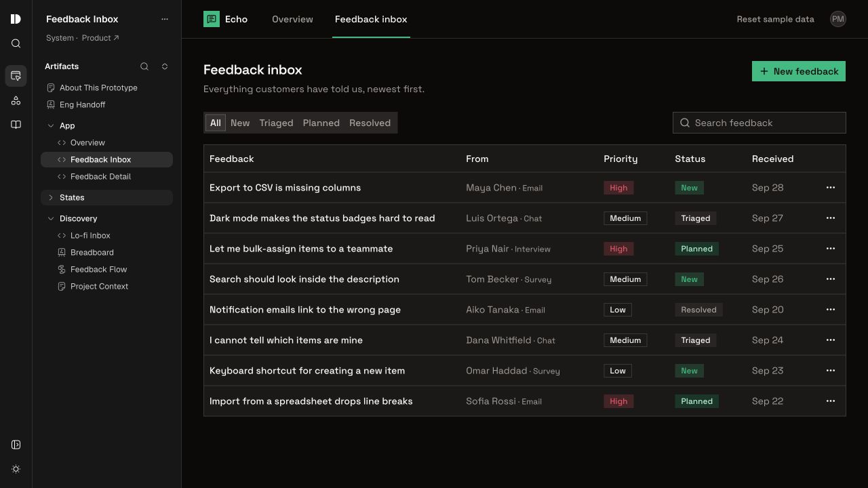Screen dimensions: 868x488
Task: Open row actions for Notification emails feedback
Action: click(831, 310)
